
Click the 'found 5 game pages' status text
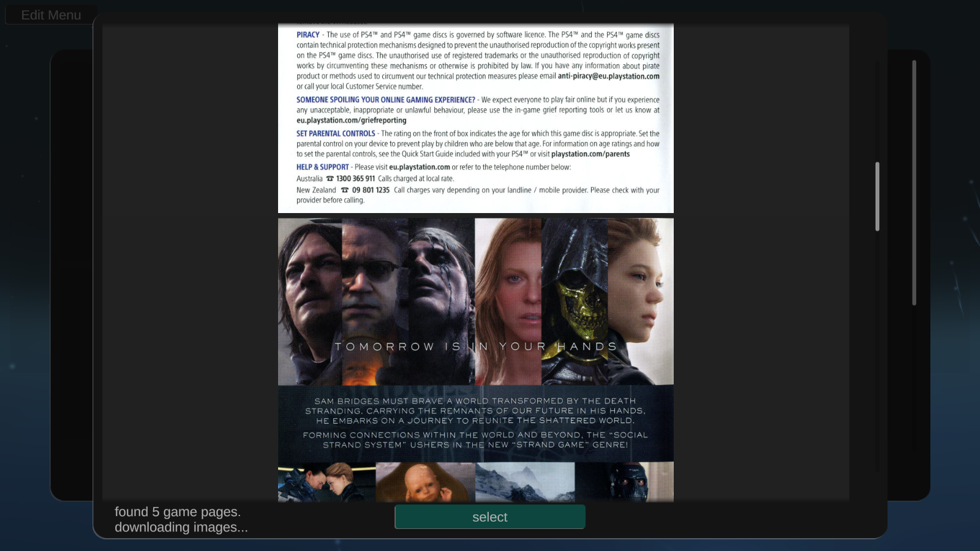[x=178, y=511]
